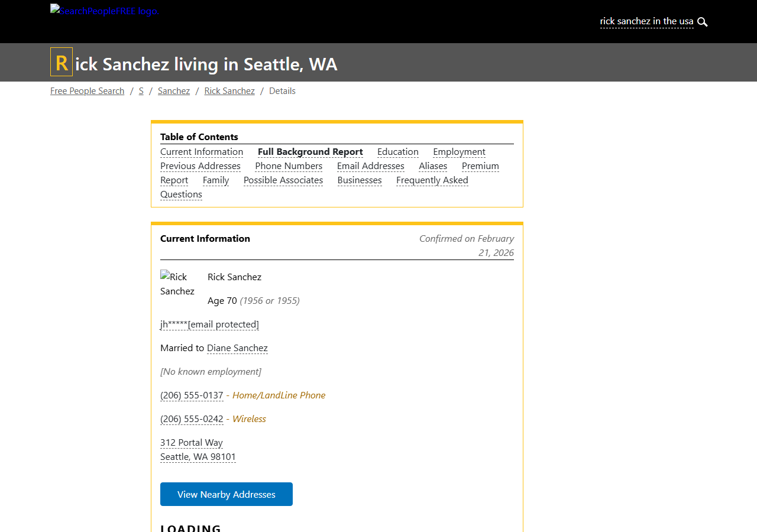Screen dimensions: 757x532
Task: Open the Phone Numbers section
Action: (x=289, y=166)
